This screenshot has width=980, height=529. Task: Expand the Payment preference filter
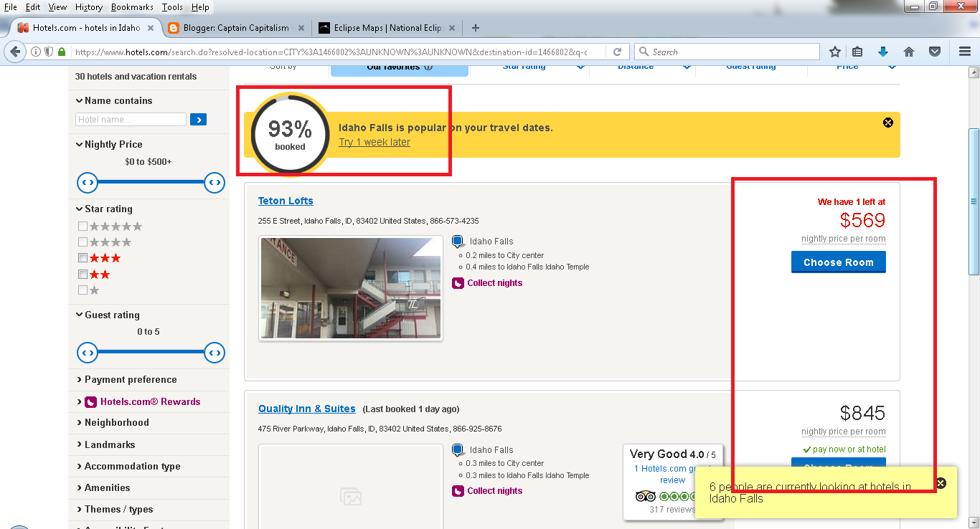[x=130, y=380]
